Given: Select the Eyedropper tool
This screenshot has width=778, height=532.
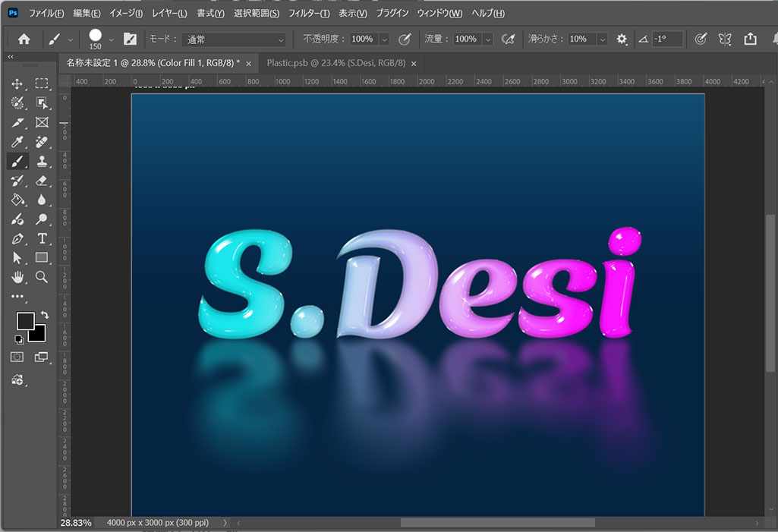Looking at the screenshot, I should (17, 142).
